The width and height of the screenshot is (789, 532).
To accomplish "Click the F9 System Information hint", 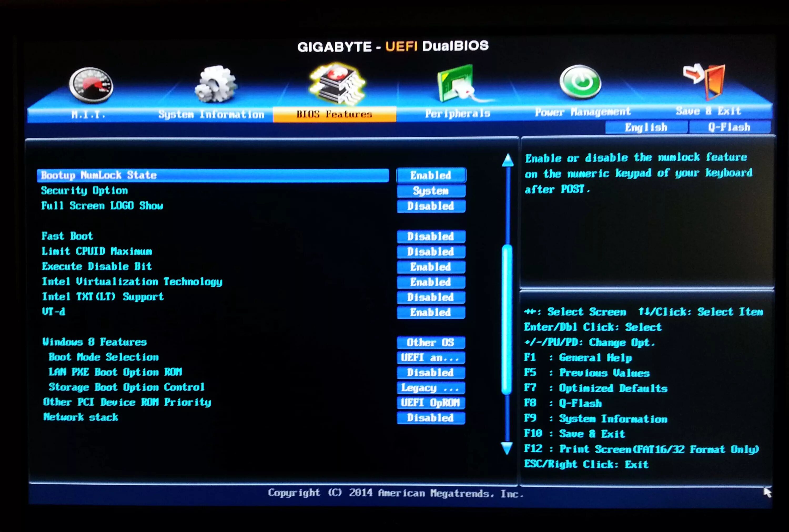I will [x=596, y=419].
